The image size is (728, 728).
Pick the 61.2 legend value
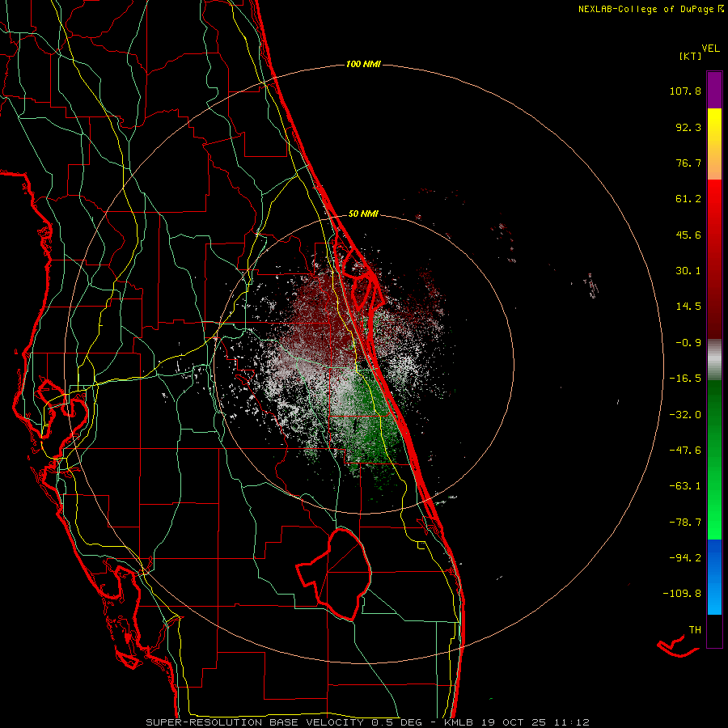pos(688,199)
